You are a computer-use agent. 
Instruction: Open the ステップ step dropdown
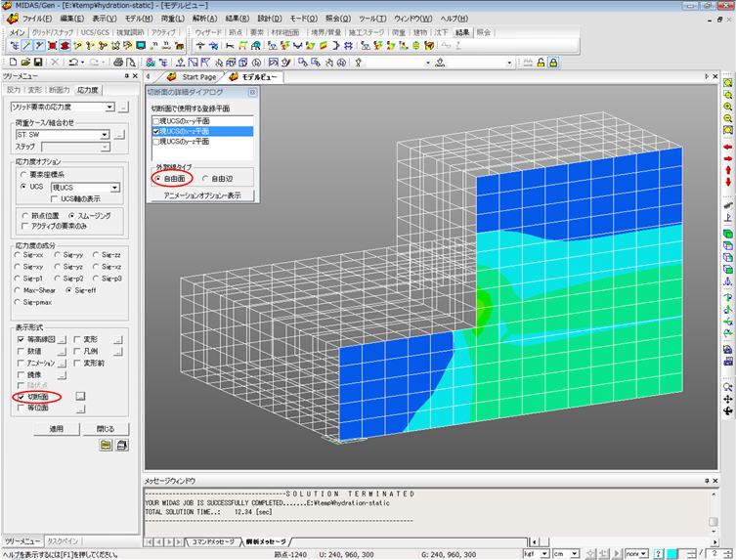[106, 147]
